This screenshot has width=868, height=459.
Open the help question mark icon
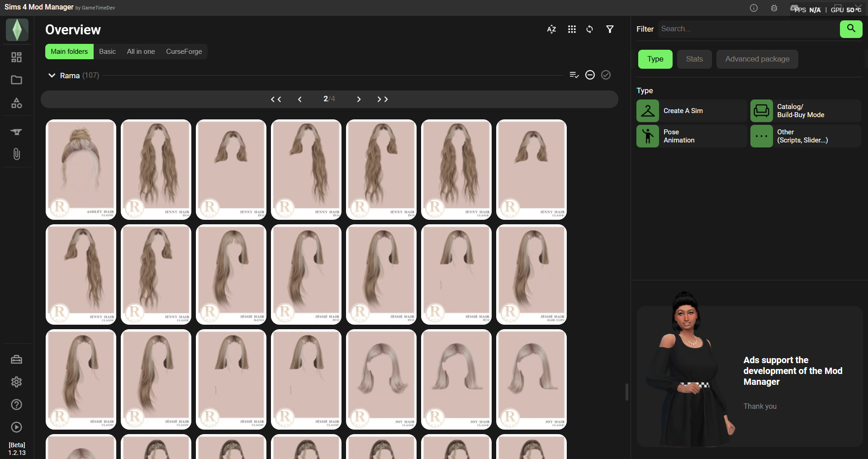[17, 405]
